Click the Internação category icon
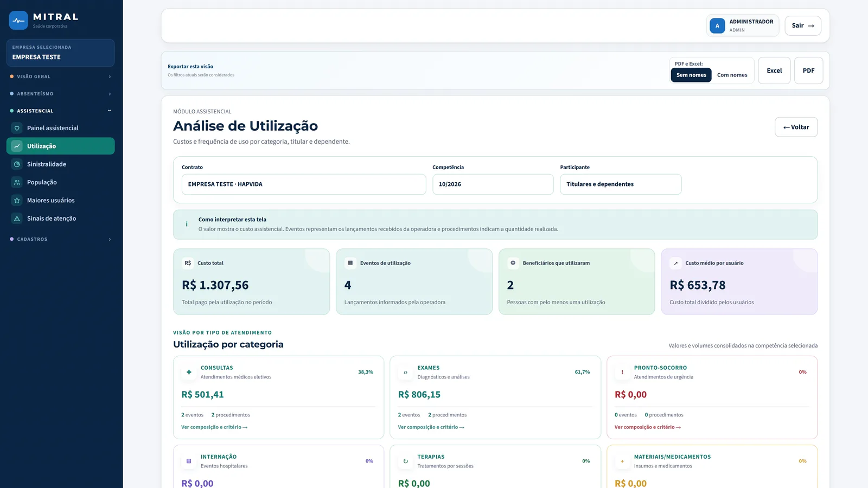Image resolution: width=868 pixels, height=488 pixels. click(189, 461)
